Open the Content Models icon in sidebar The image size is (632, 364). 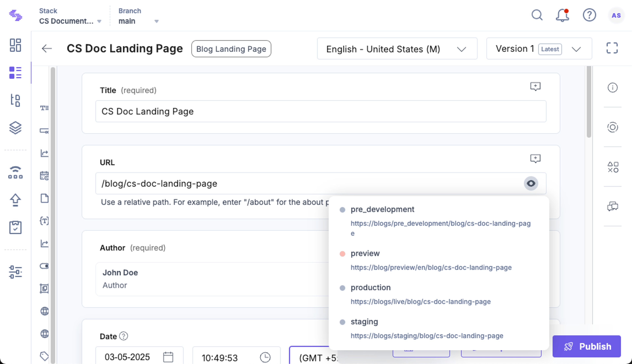[x=15, y=100]
